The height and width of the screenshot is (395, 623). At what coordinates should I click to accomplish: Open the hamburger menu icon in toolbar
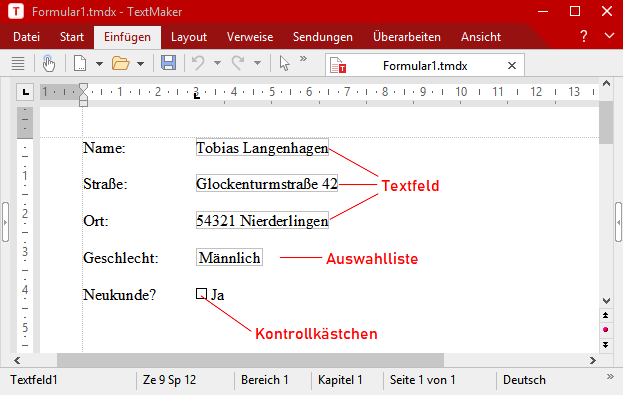point(18,63)
